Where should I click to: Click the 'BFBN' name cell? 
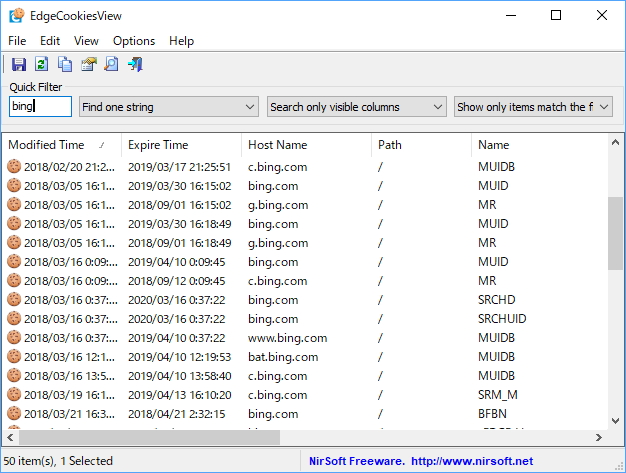492,414
